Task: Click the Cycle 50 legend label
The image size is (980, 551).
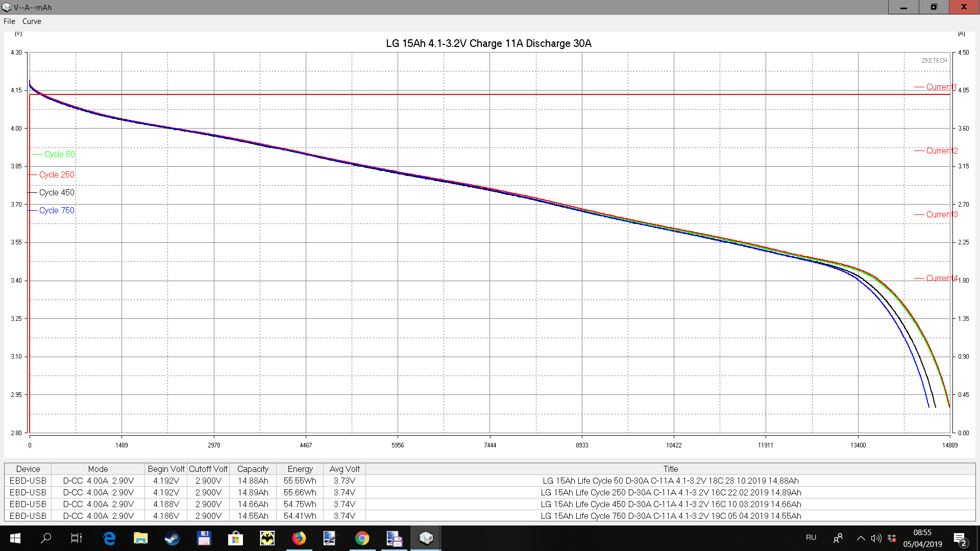Action: point(59,154)
